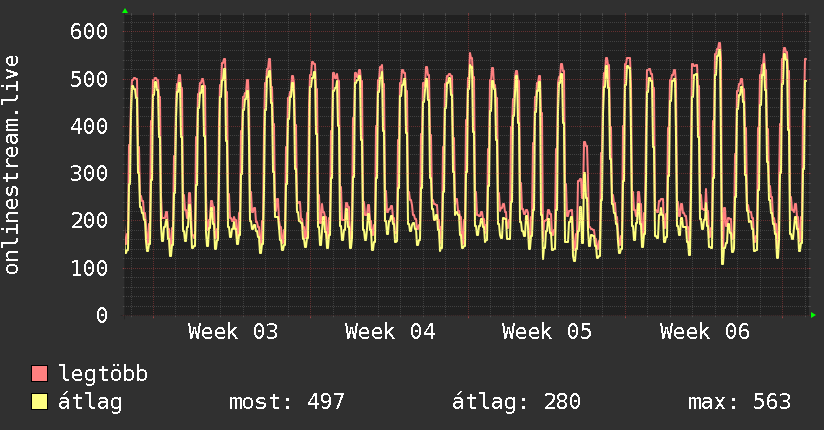Click the Week 05 x-axis label
824x430 pixels.
(x=547, y=332)
